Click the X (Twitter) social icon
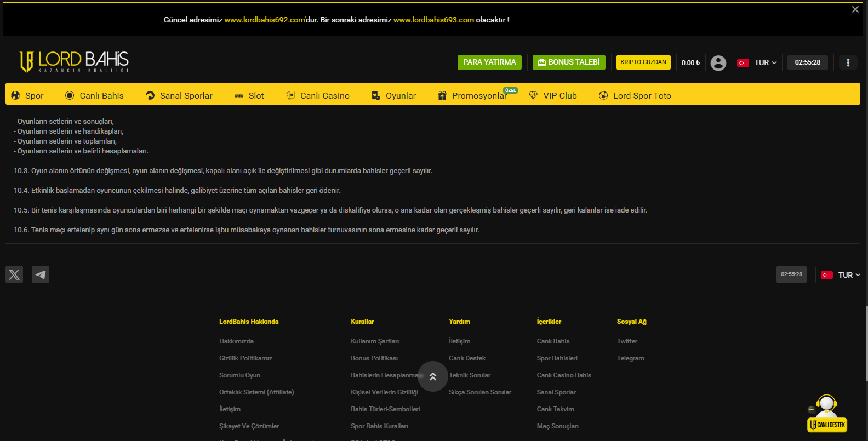868x441 pixels. point(14,274)
